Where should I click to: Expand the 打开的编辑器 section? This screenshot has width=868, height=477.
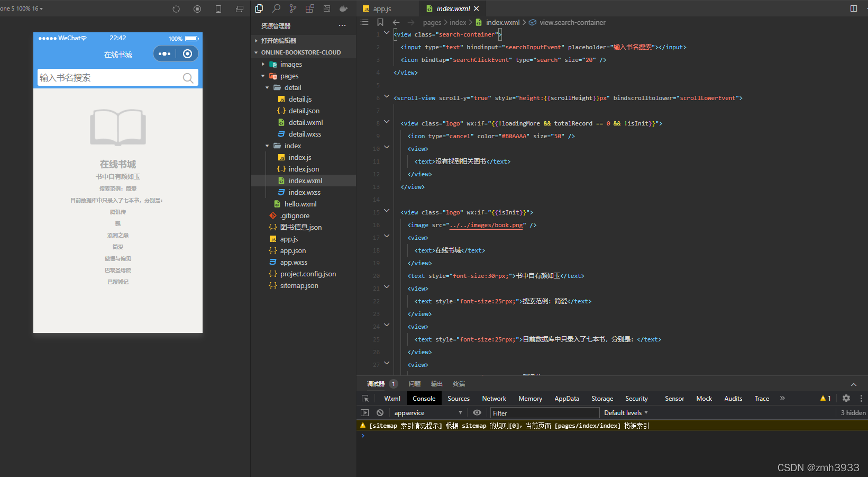point(303,41)
